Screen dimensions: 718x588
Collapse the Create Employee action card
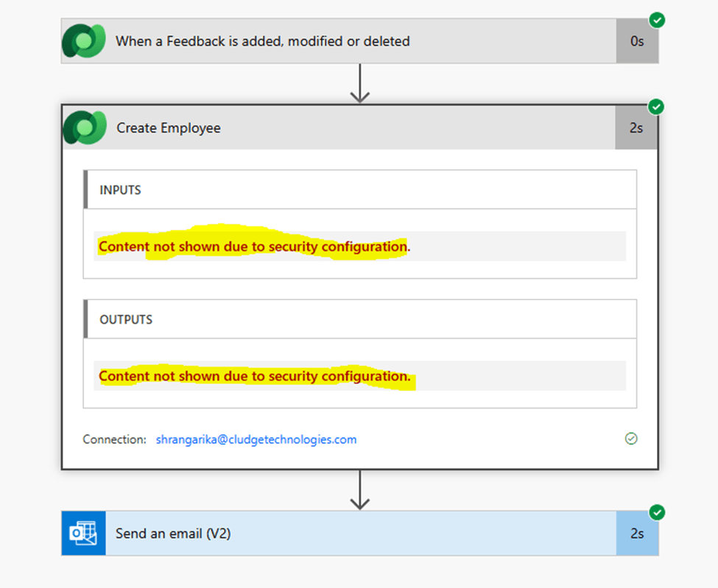[x=169, y=128]
